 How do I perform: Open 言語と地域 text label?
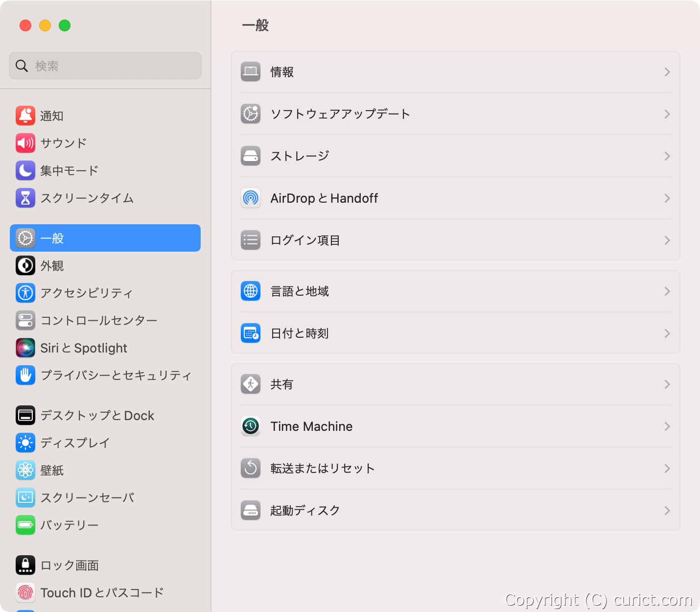click(300, 291)
